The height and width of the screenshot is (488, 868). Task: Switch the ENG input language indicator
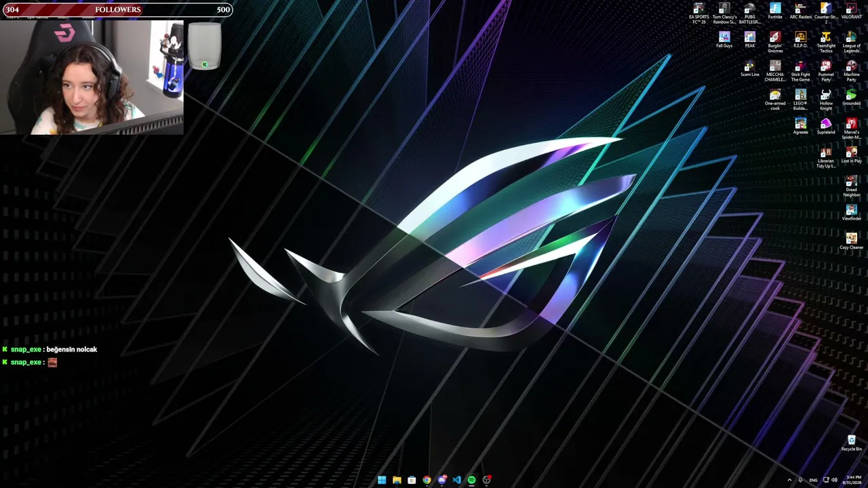pyautogui.click(x=813, y=480)
